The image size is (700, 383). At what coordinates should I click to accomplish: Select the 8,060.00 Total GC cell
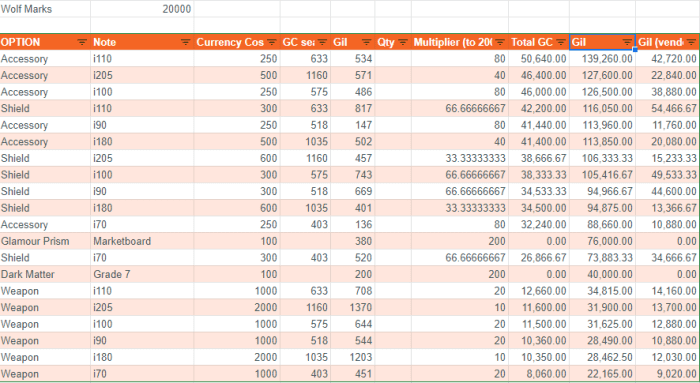538,374
